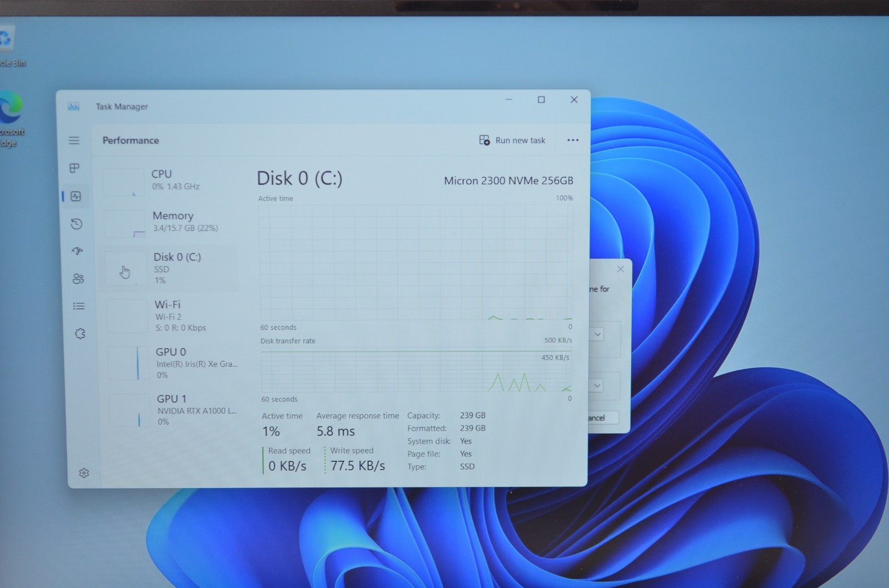Click the Active time graph area

[x=416, y=262]
